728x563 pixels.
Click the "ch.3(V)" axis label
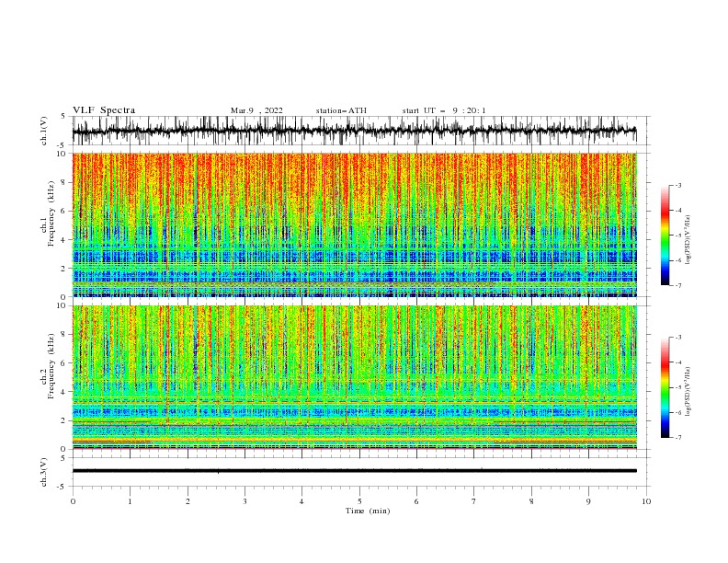[44, 472]
